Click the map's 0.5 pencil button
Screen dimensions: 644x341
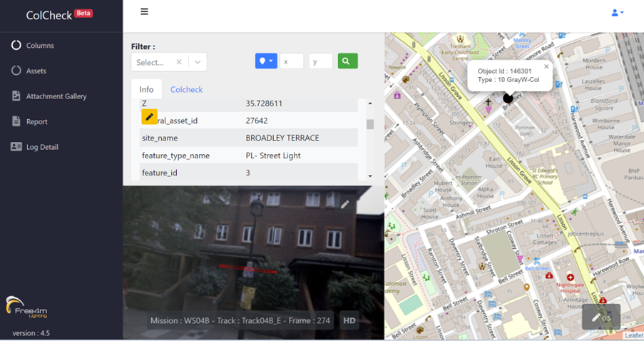(600, 317)
